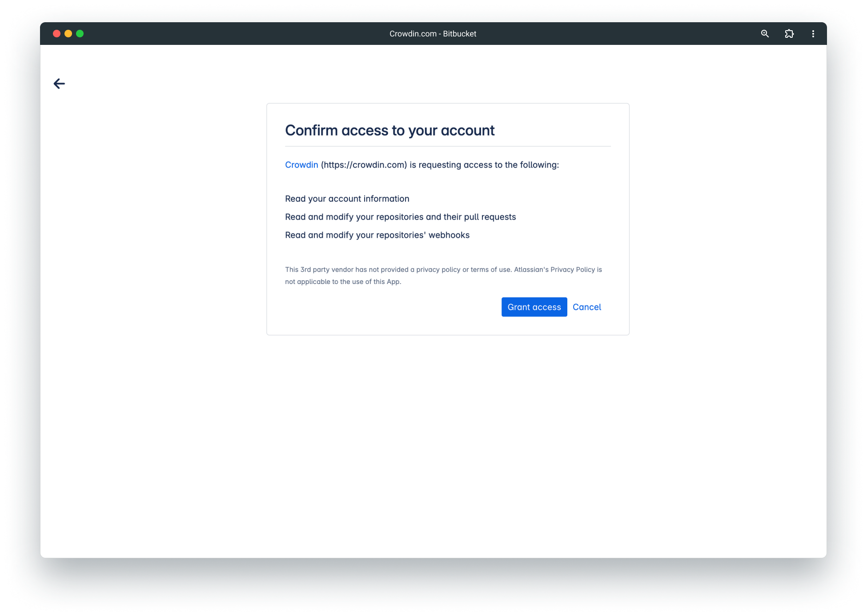Click the Grant access button
This screenshot has width=867, height=616.
(x=534, y=307)
